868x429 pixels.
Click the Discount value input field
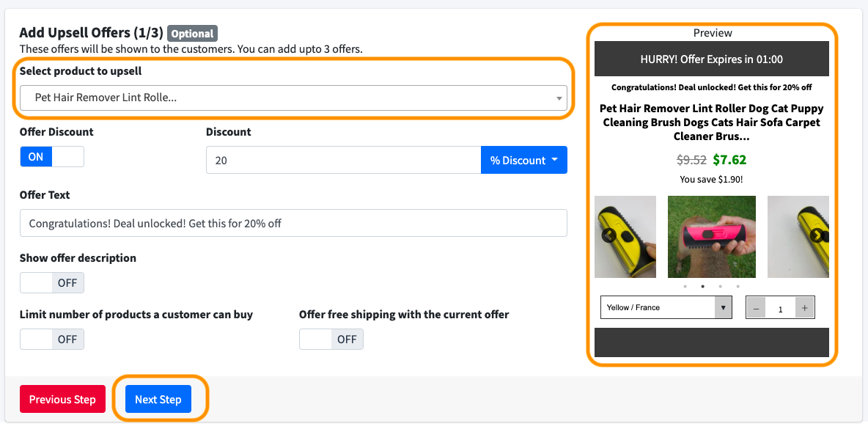click(x=343, y=161)
